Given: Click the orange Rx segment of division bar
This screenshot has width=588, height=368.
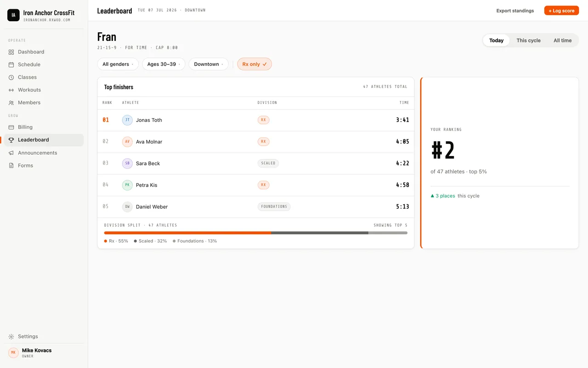Looking at the screenshot, I should point(188,233).
